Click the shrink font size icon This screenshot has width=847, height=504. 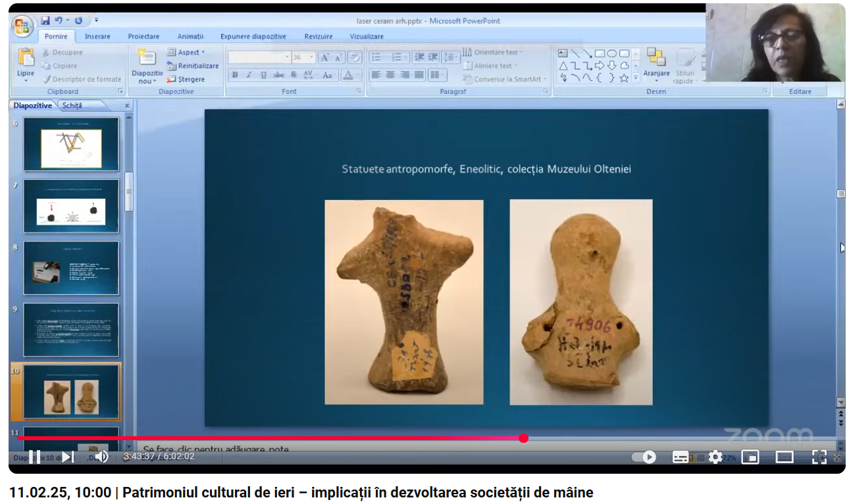338,57
